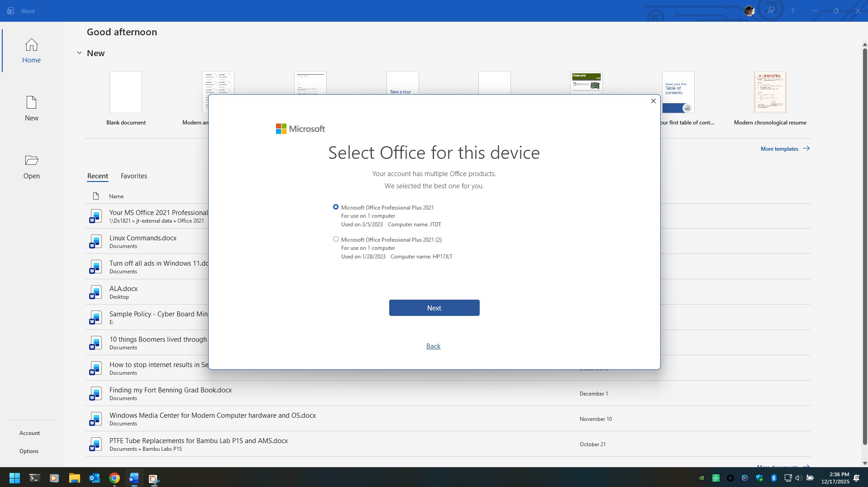Image resolution: width=868 pixels, height=487 pixels.
Task: Collapse the New templates section
Action: [79, 53]
